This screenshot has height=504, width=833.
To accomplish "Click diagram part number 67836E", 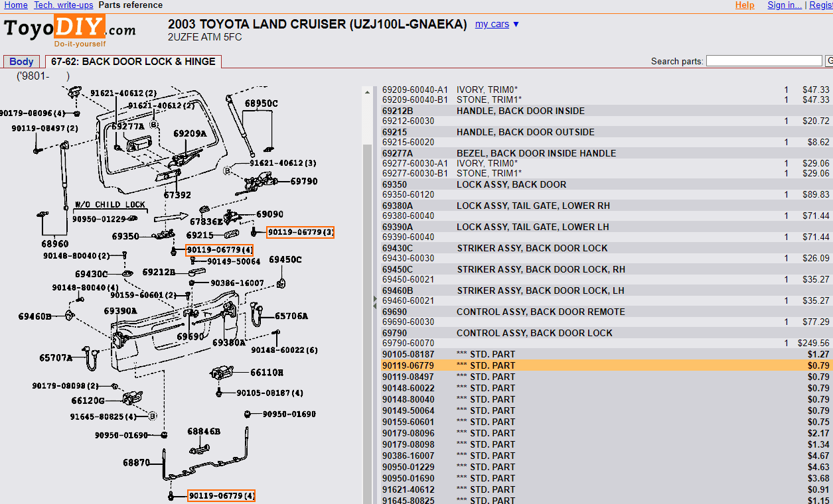I will [206, 221].
